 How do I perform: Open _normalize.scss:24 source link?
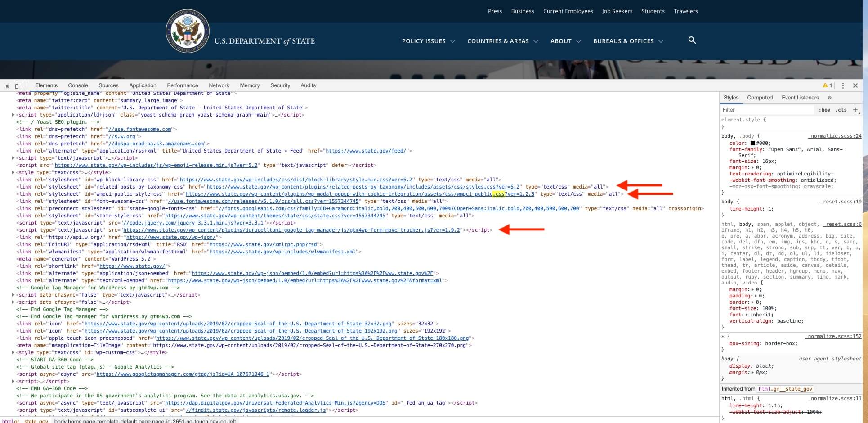[x=835, y=136]
